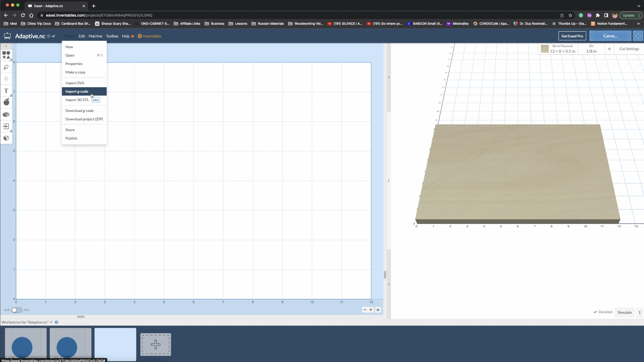The image size is (644, 362).
Task: Open the Import tool in left toolbar
Action: 6,126
